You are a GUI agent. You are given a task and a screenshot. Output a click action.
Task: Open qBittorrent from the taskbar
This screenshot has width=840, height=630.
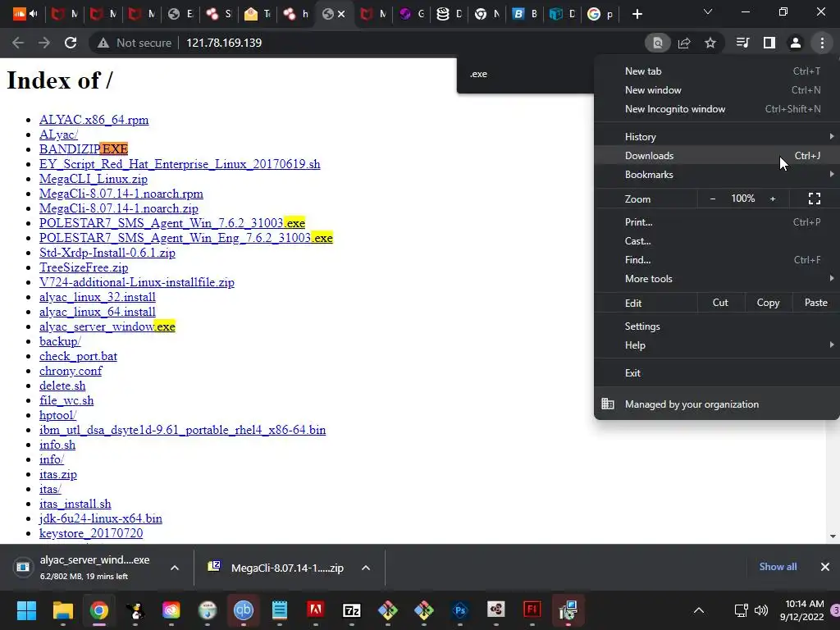pyautogui.click(x=243, y=610)
